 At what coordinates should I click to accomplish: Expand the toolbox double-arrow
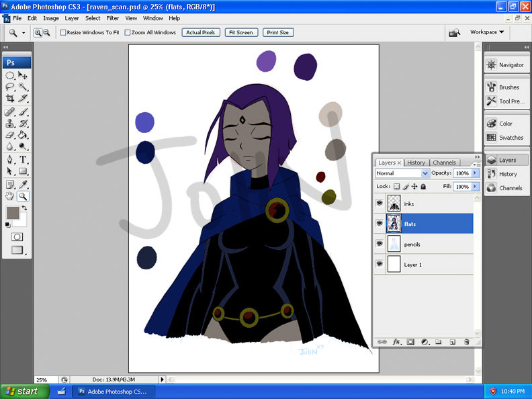click(x=5, y=47)
